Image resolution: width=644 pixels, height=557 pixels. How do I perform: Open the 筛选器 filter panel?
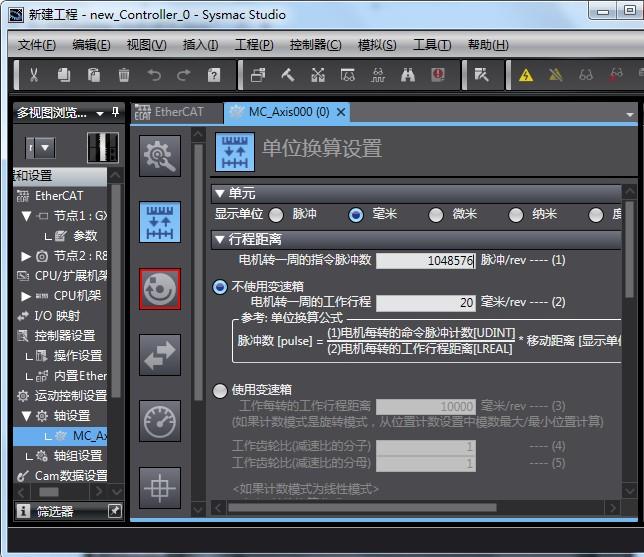[x=54, y=511]
